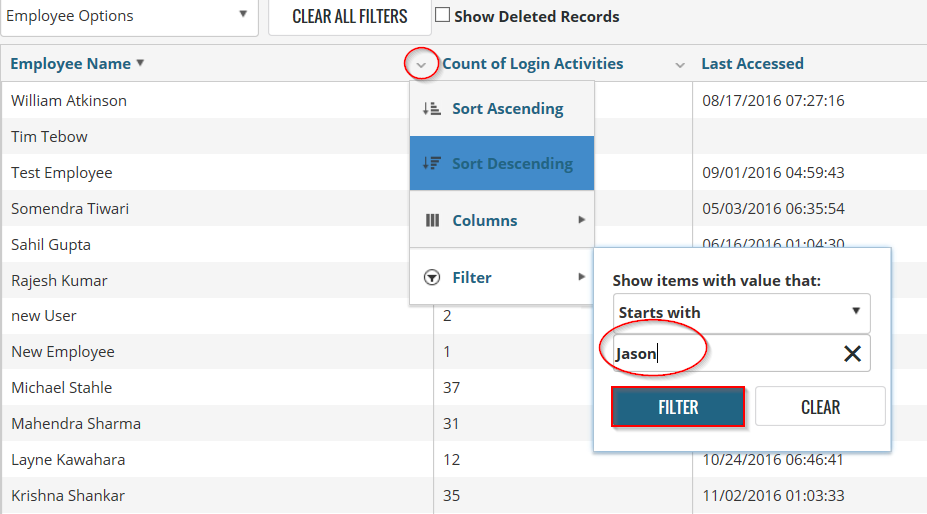Viewport: 927px width, 514px height.
Task: Click the Last Accessed column header
Action: coord(752,64)
